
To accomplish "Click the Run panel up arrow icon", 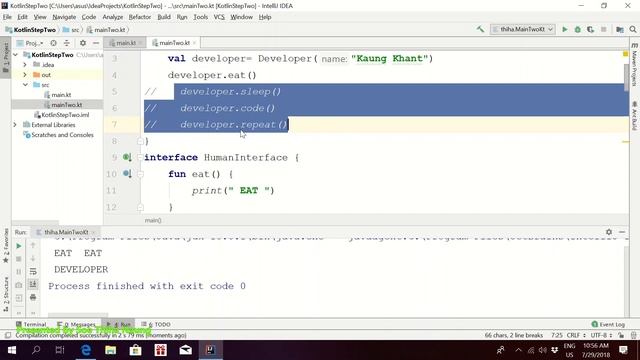I will tap(33, 246).
